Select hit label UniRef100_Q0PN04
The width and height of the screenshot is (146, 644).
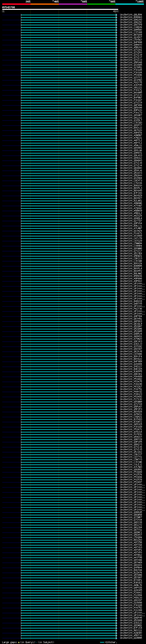click(x=131, y=567)
